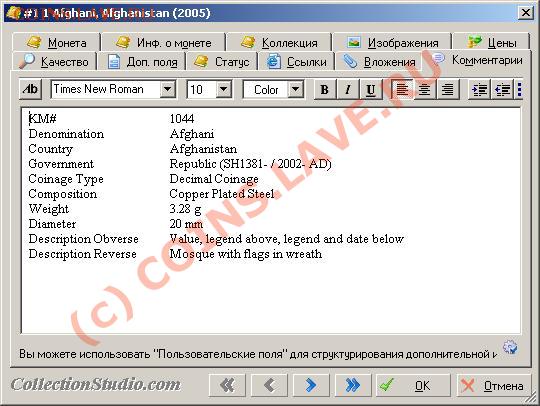Align text to the left
This screenshot has width=540, height=406.
click(x=402, y=90)
